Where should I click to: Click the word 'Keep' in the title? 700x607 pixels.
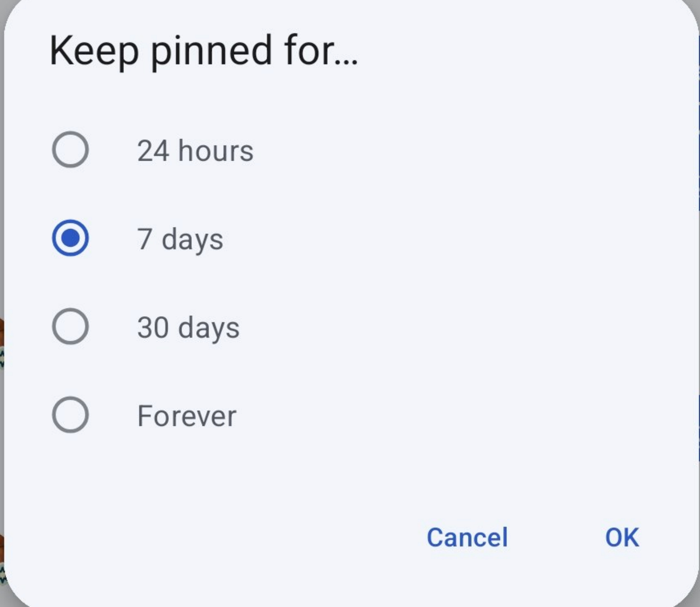pos(94,51)
